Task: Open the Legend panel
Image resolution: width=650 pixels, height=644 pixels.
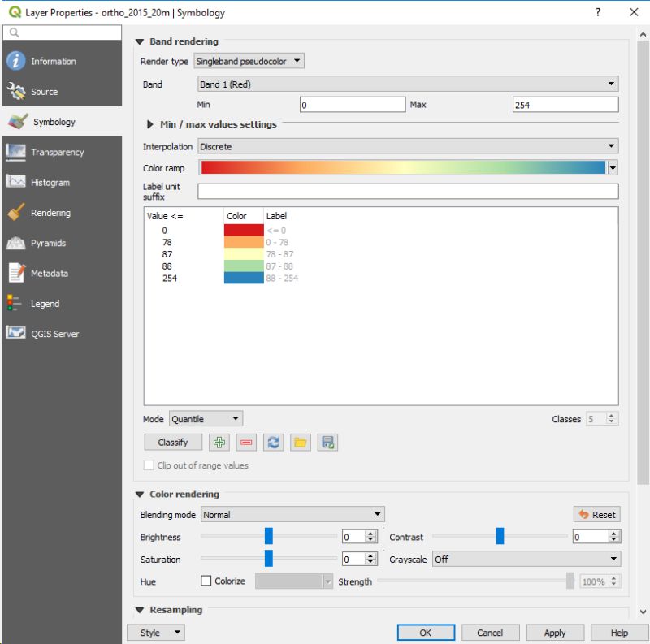Action: (x=47, y=303)
